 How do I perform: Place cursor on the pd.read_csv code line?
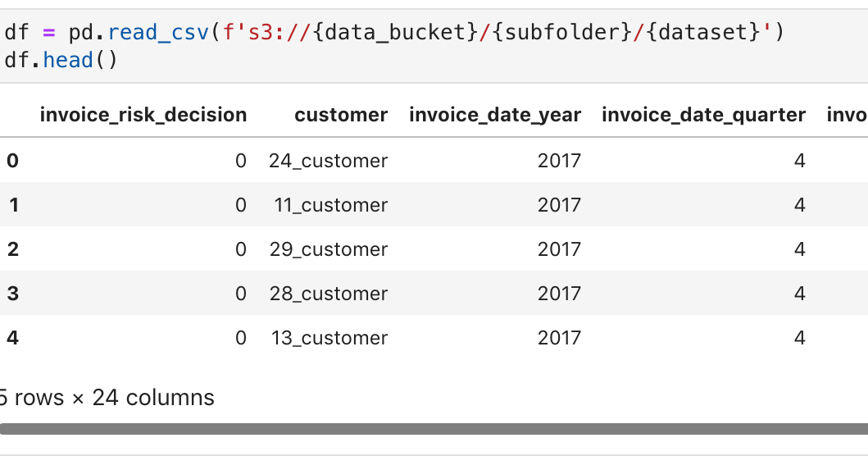click(x=393, y=33)
